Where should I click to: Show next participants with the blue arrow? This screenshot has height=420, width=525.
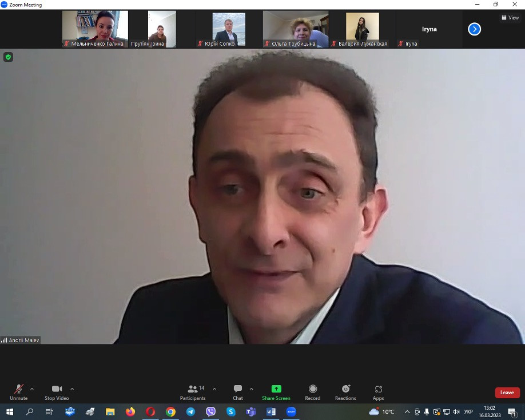coord(474,29)
